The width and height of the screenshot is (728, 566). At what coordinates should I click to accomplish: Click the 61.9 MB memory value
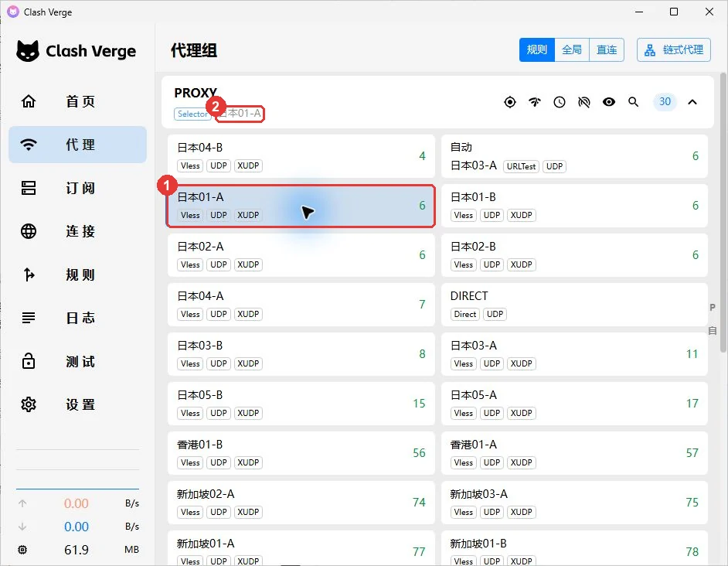(x=77, y=550)
